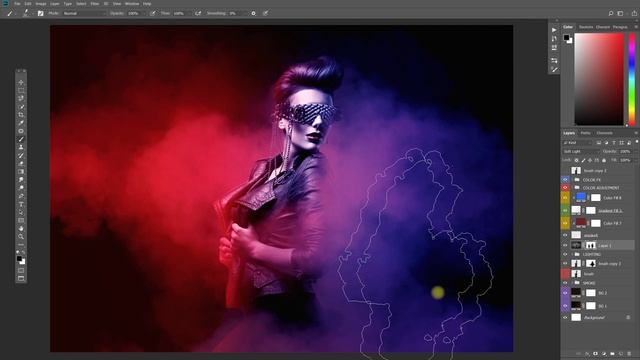Open the layer Kind filter dropdown

pyautogui.click(x=577, y=143)
